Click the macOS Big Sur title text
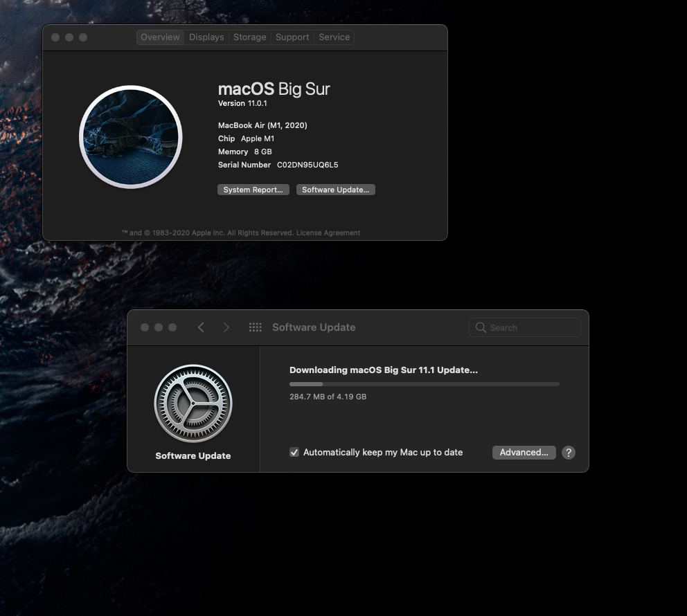 (274, 89)
